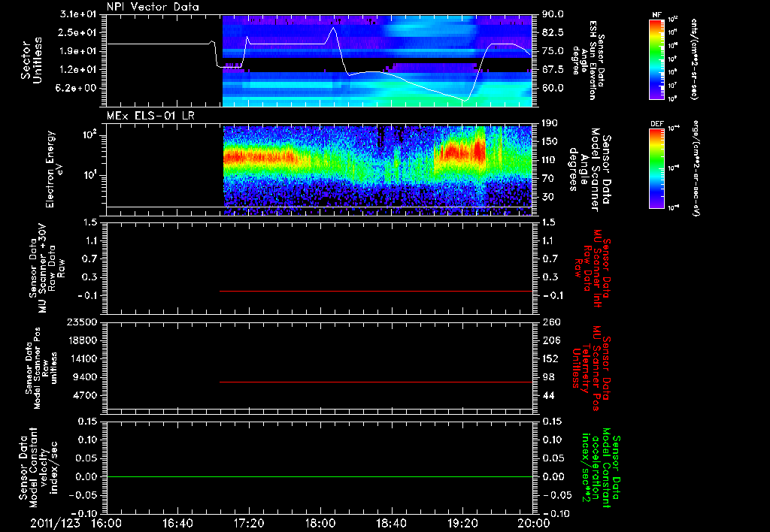The image size is (770, 532).
Task: Click the 'Model Scanner Angle degrees' label
Action: coord(584,170)
